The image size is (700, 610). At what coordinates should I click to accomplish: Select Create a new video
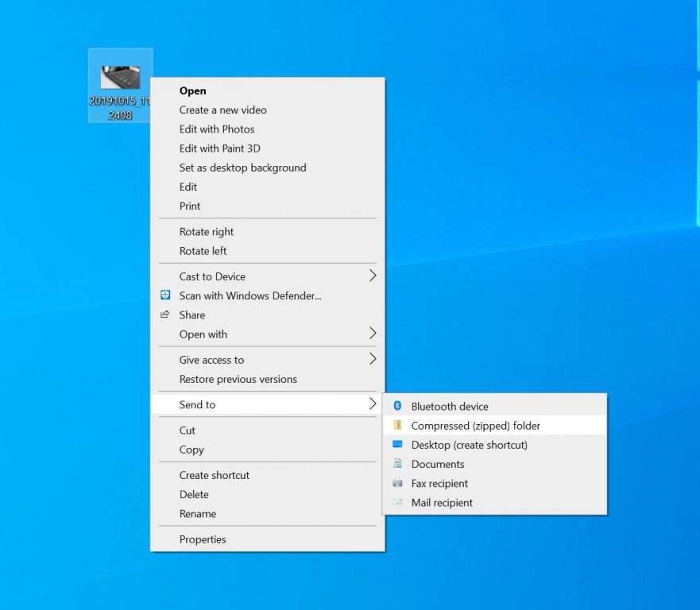[222, 110]
